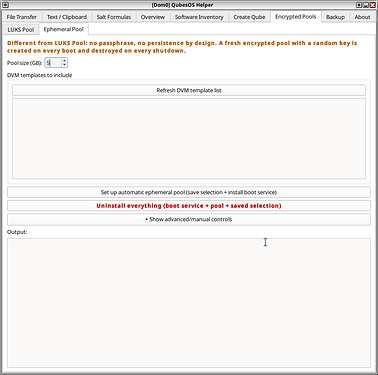Refresh DVM template list
This screenshot has height=375, width=378.
click(189, 90)
